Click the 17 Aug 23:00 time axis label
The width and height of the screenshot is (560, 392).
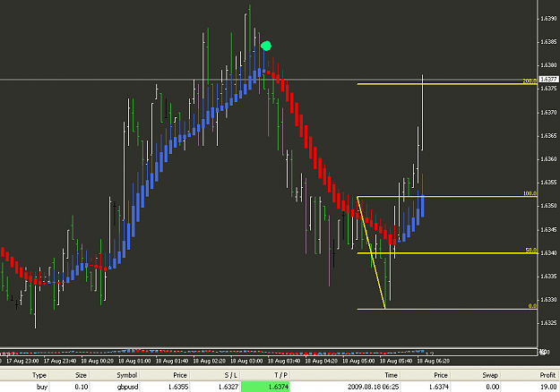[x=22, y=361]
